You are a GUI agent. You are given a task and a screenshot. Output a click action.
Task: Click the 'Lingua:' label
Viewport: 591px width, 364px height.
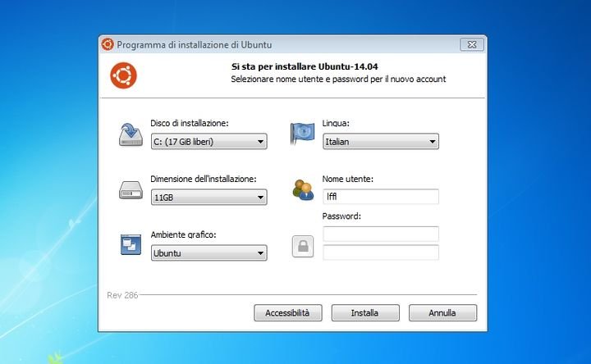tap(336, 123)
